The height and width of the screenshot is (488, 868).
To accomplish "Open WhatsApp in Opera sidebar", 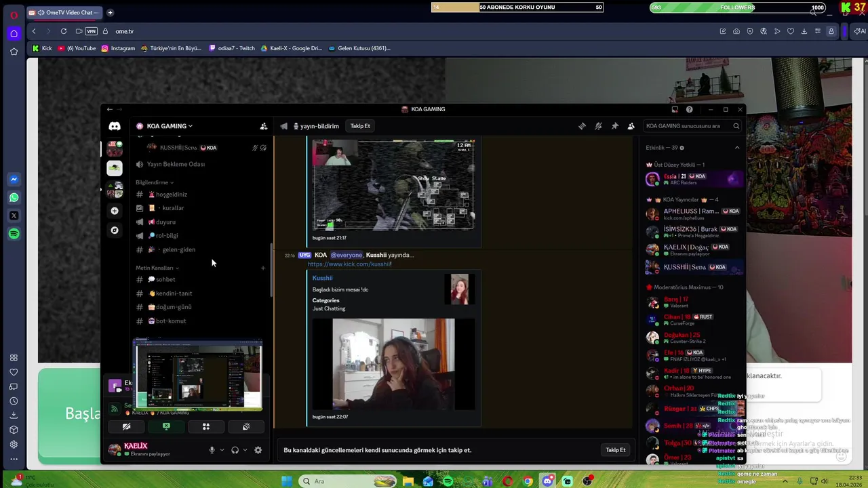I will (14, 198).
